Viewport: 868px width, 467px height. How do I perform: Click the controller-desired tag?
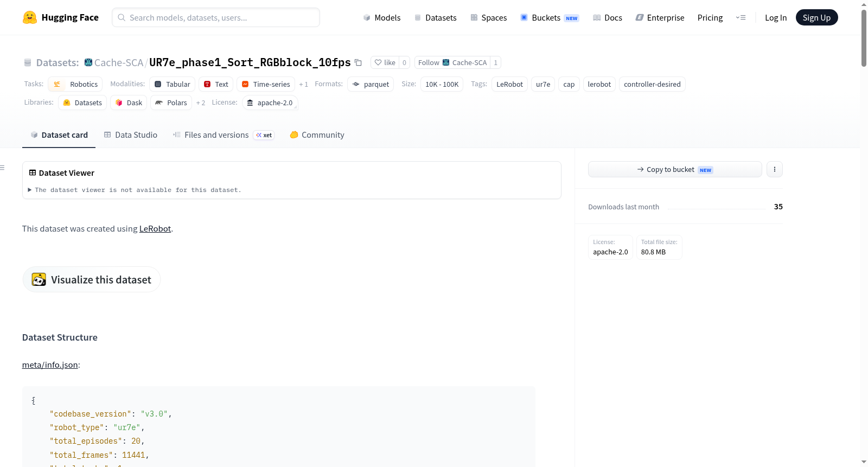(x=652, y=84)
